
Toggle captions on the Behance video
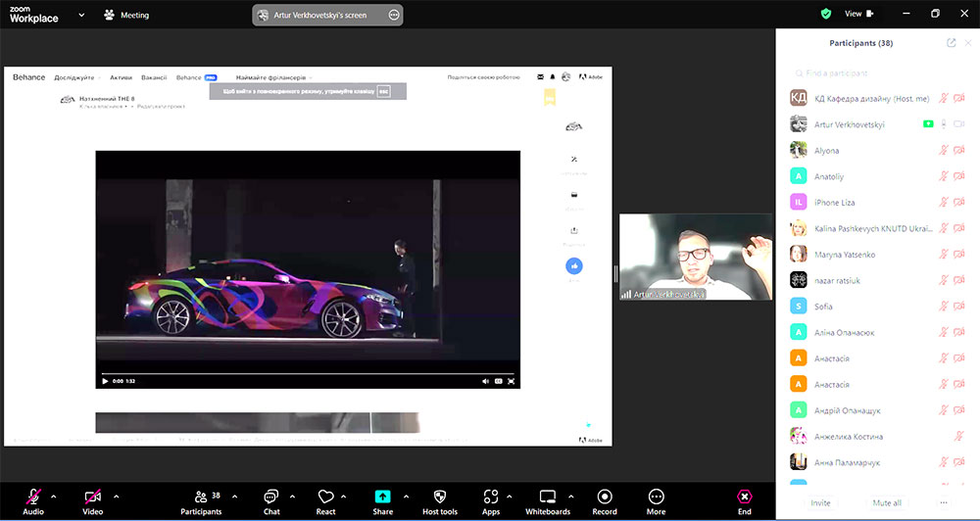coord(499,381)
